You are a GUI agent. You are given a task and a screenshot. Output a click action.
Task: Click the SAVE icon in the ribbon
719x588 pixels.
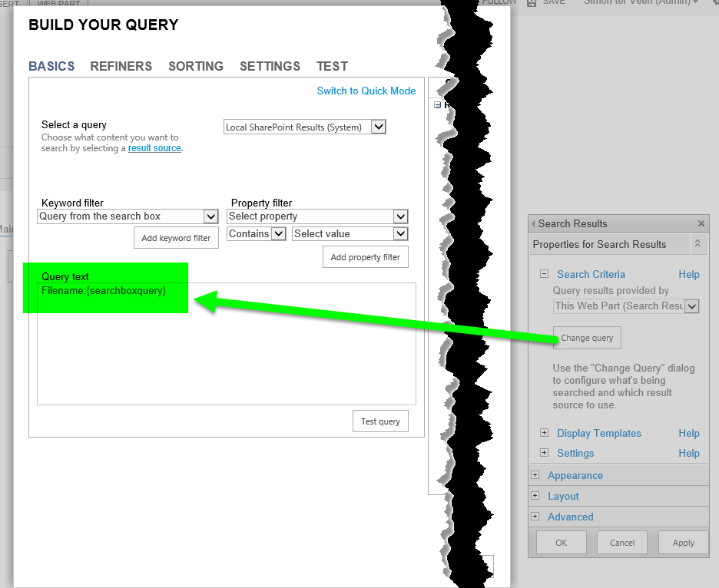[x=532, y=3]
